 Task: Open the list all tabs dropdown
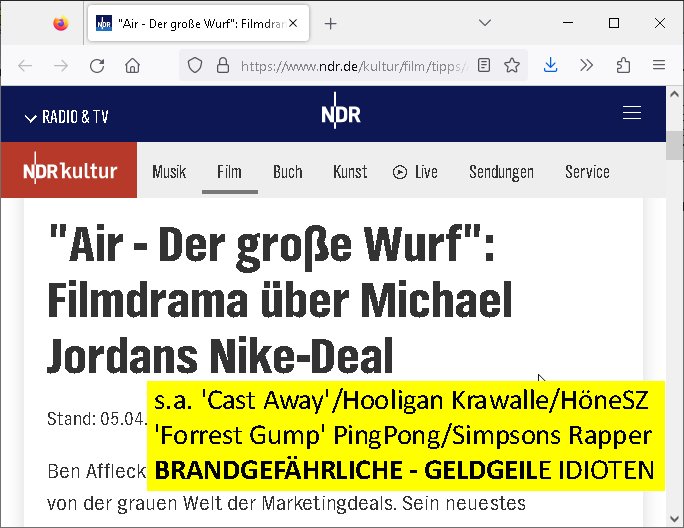pyautogui.click(x=485, y=23)
